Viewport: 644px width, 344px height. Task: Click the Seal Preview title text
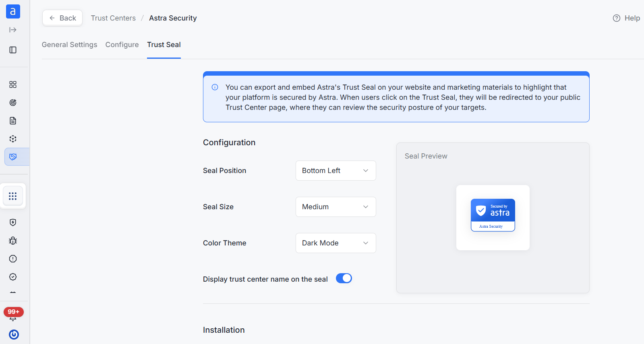point(426,156)
